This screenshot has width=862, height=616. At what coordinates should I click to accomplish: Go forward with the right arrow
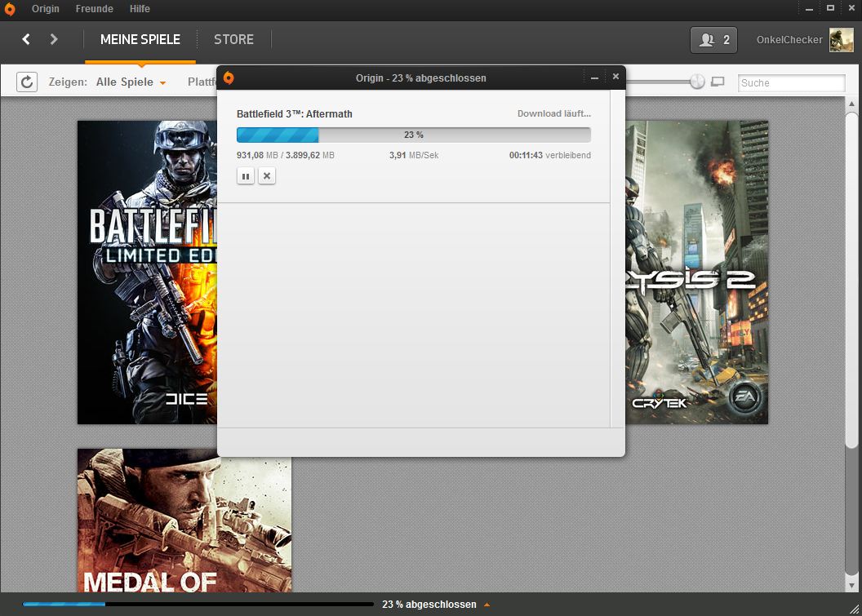(x=53, y=39)
